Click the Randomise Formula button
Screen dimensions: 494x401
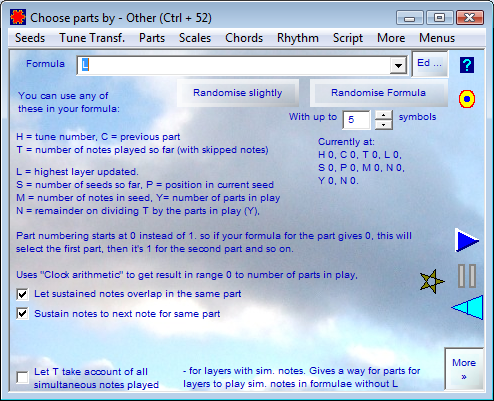click(378, 93)
